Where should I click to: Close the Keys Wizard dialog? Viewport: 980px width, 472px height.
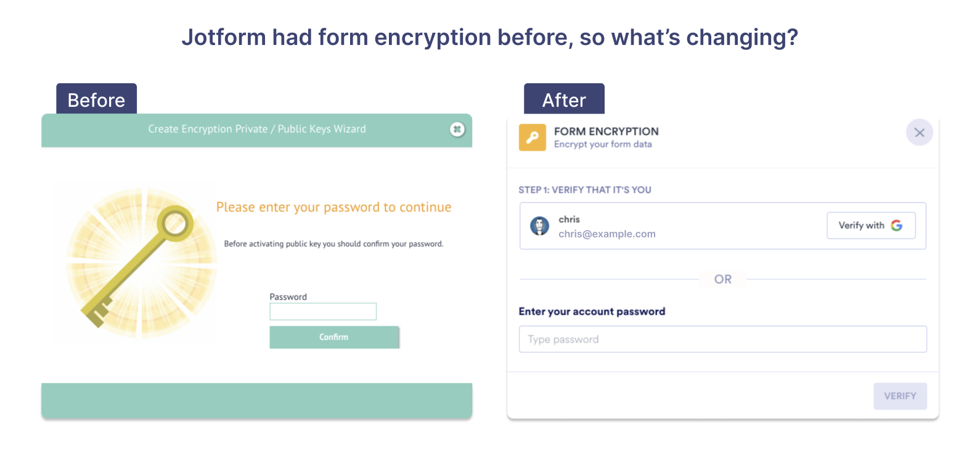457,130
